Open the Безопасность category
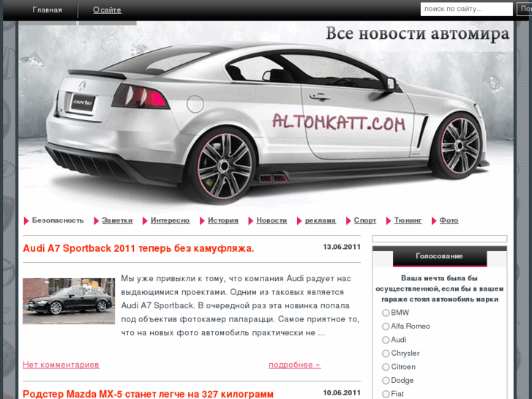Image resolution: width=532 pixels, height=399 pixels. 58,220
